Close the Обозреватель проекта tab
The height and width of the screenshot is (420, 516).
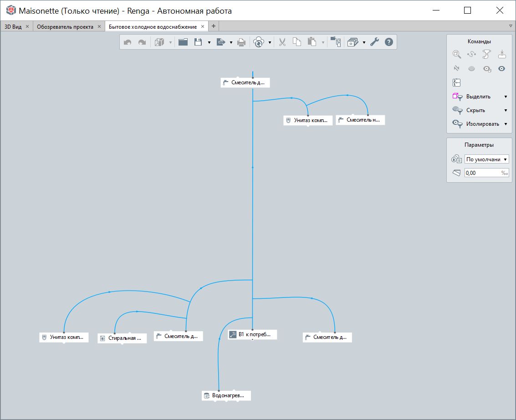pyautogui.click(x=99, y=26)
